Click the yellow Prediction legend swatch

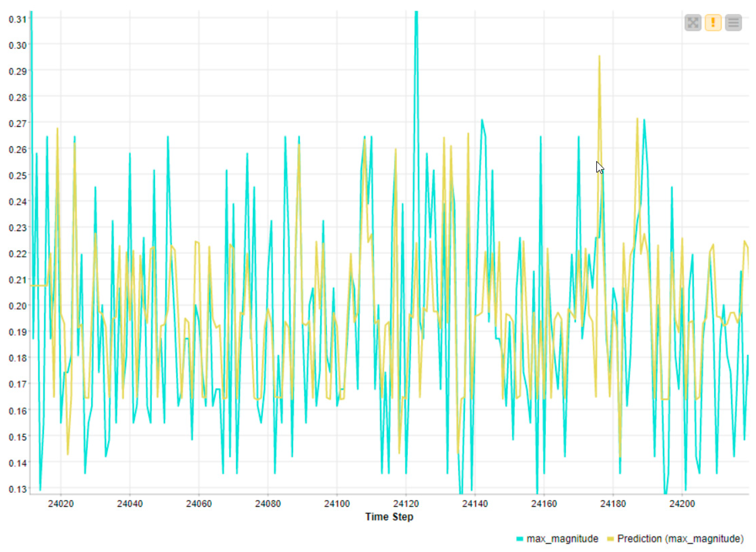click(x=610, y=539)
